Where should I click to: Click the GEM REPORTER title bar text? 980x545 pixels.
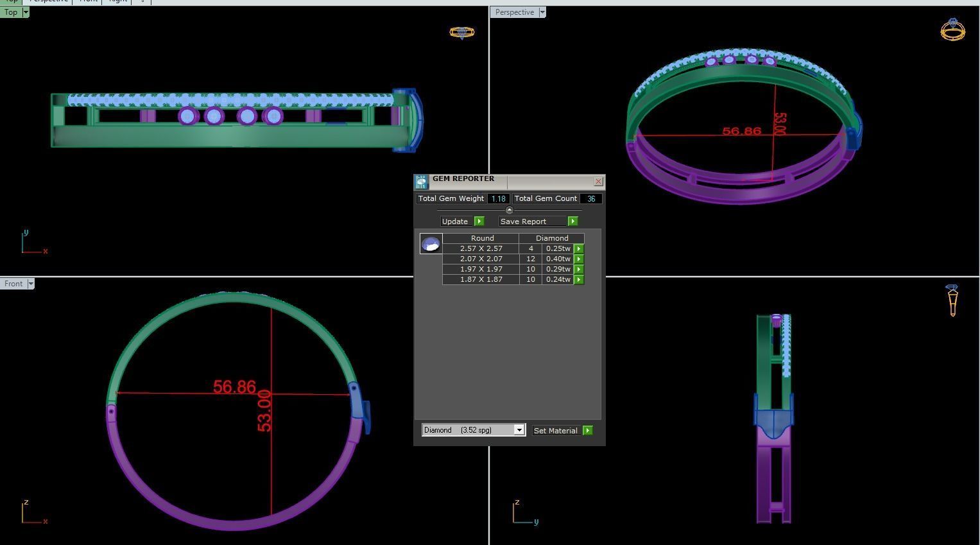463,178
